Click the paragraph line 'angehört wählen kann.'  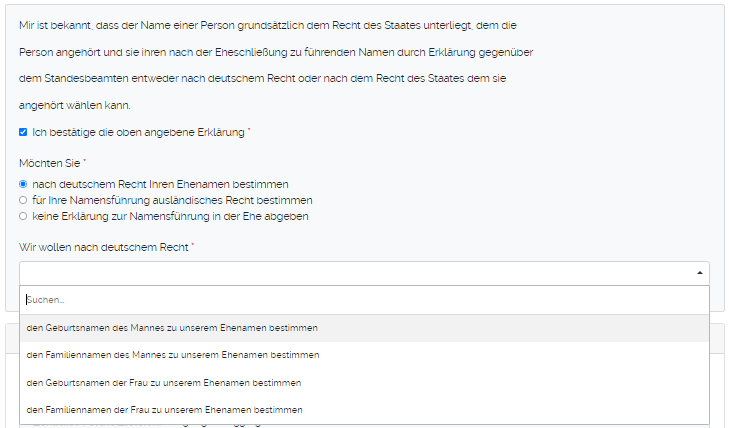(75, 105)
